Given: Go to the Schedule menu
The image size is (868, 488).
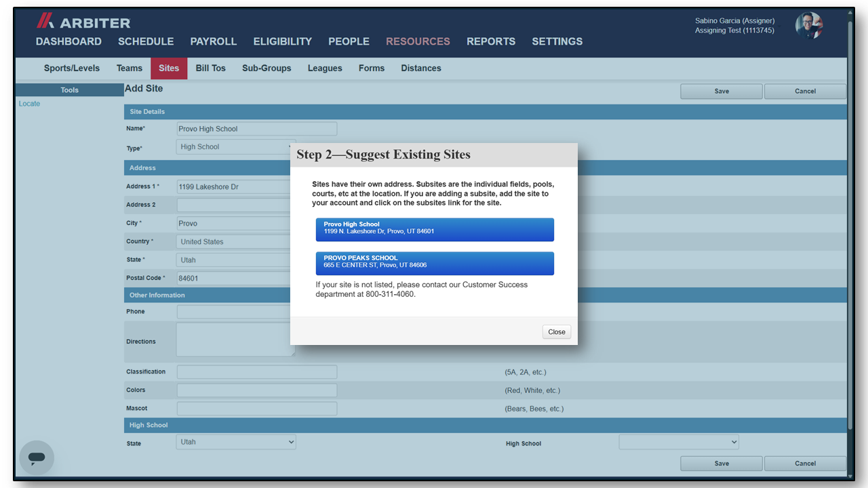Looking at the screenshot, I should (146, 41).
